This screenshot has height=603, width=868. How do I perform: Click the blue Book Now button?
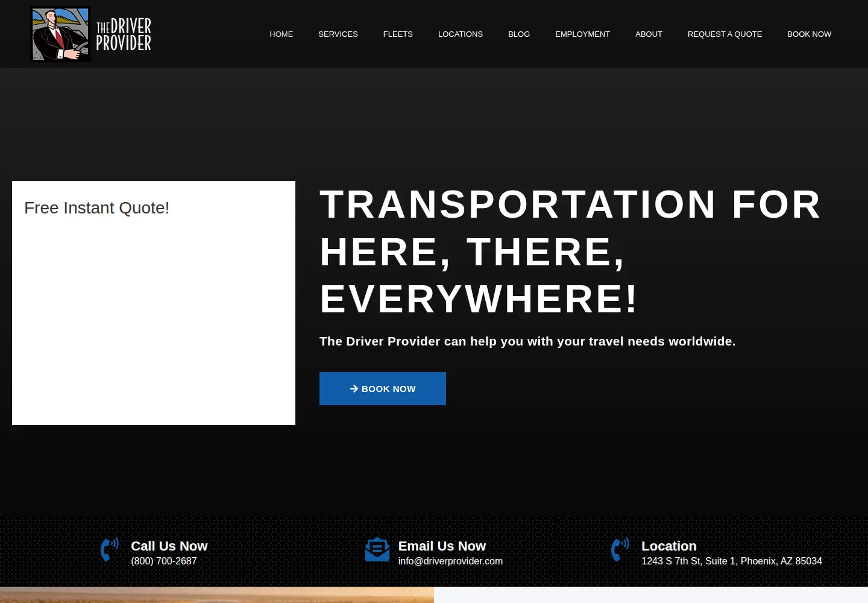(383, 388)
